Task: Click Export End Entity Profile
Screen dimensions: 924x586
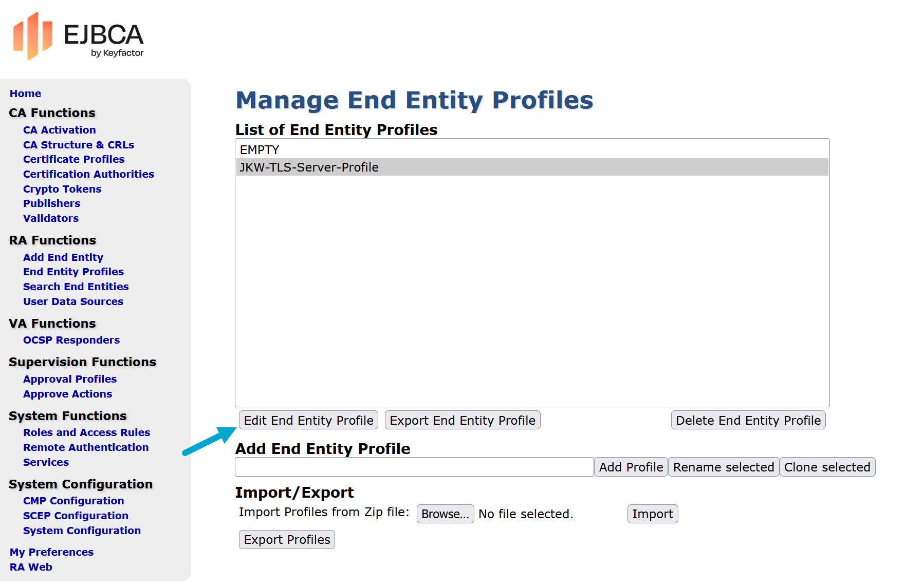Action: click(x=462, y=420)
